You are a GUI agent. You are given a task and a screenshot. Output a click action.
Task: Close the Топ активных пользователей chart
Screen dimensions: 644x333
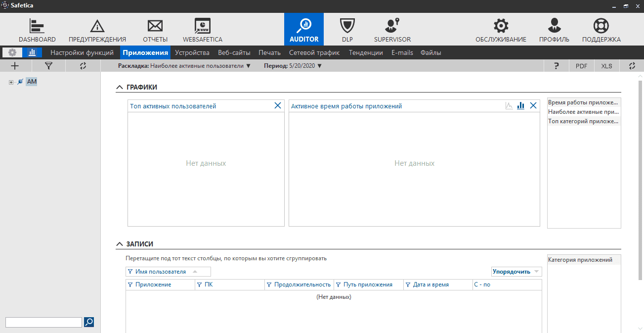coord(278,105)
